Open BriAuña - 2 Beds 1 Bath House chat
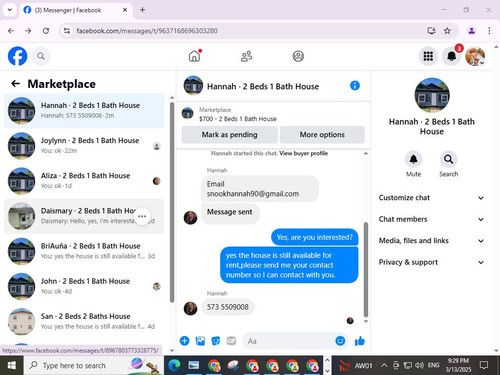The width and height of the screenshot is (500, 375). [84, 251]
